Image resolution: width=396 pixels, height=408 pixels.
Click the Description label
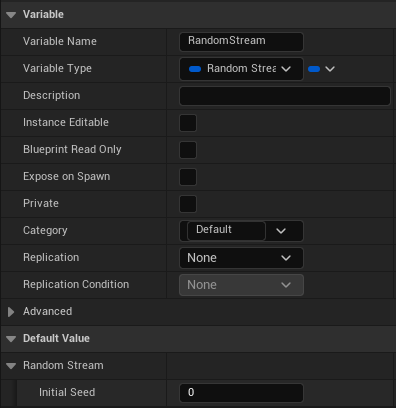click(x=51, y=95)
